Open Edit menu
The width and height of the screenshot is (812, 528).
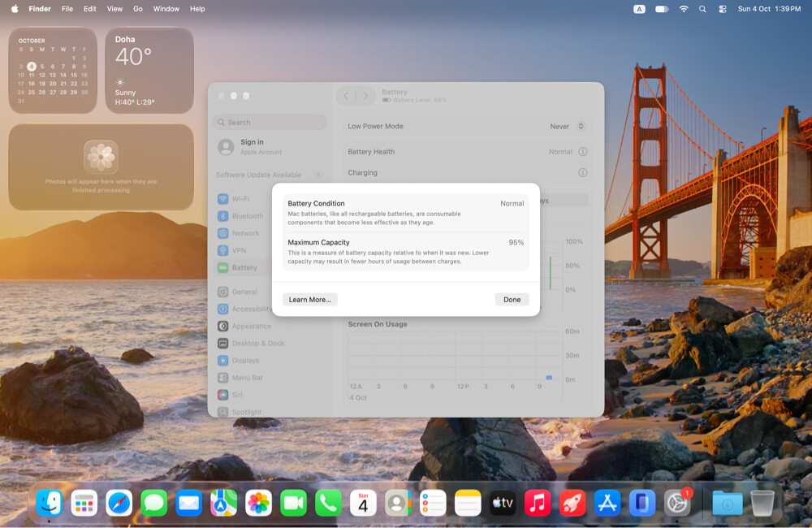pyautogui.click(x=89, y=9)
